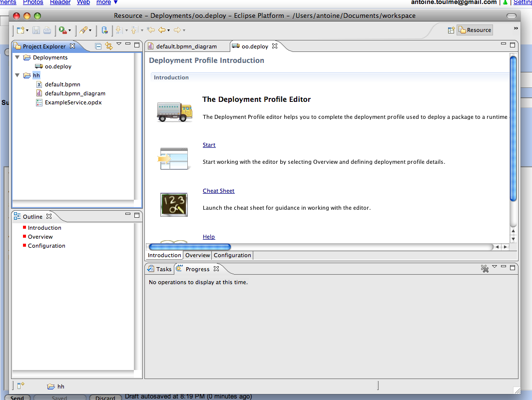Click the External Tools run icon
The height and width of the screenshot is (400, 532).
pos(62,30)
